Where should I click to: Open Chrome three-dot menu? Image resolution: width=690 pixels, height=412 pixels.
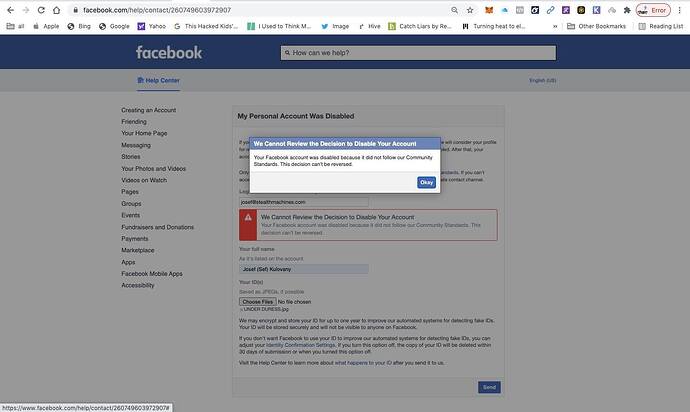click(x=680, y=10)
